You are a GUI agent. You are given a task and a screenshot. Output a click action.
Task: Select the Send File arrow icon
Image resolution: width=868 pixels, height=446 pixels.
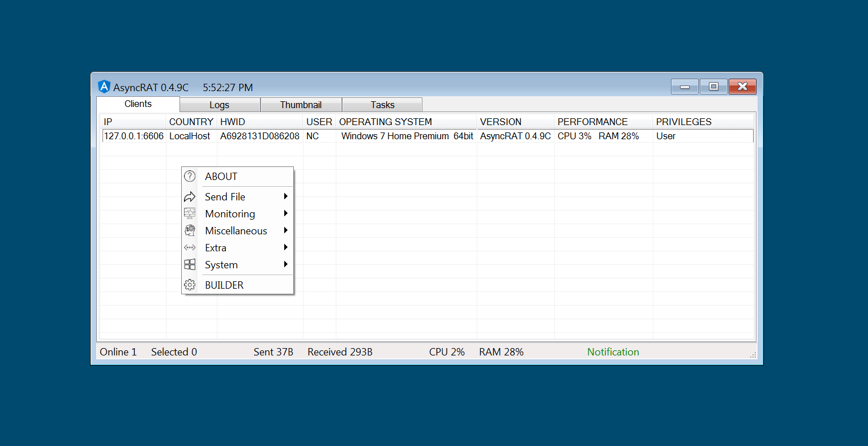point(190,196)
